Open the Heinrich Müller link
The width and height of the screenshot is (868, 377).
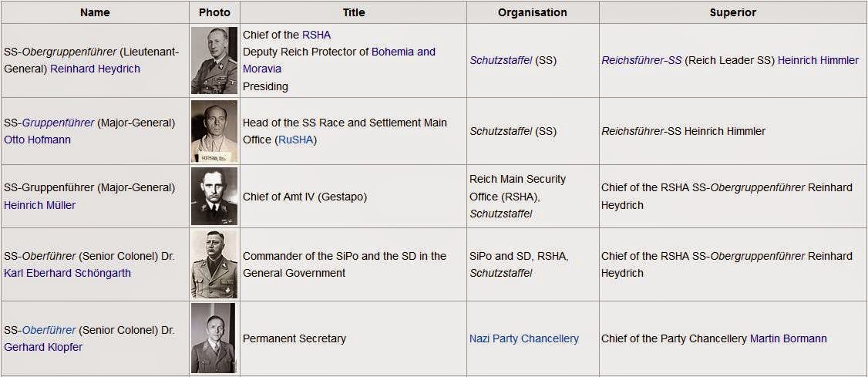point(40,205)
